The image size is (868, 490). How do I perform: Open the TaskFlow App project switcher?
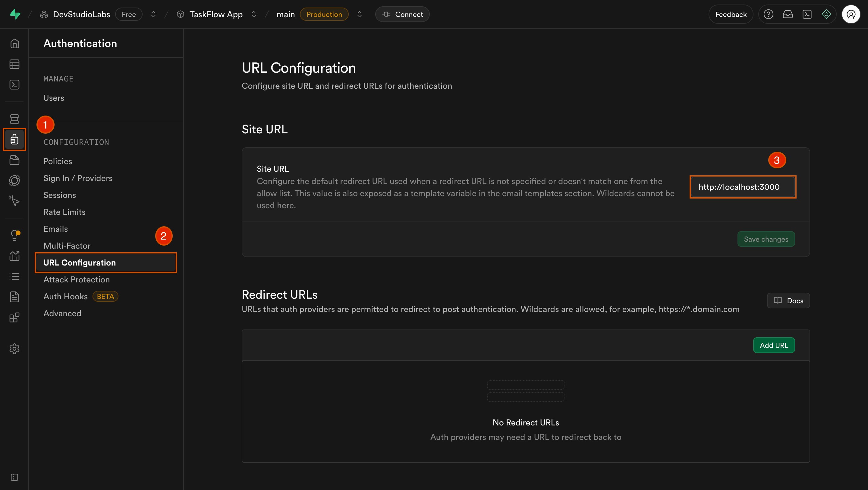254,14
